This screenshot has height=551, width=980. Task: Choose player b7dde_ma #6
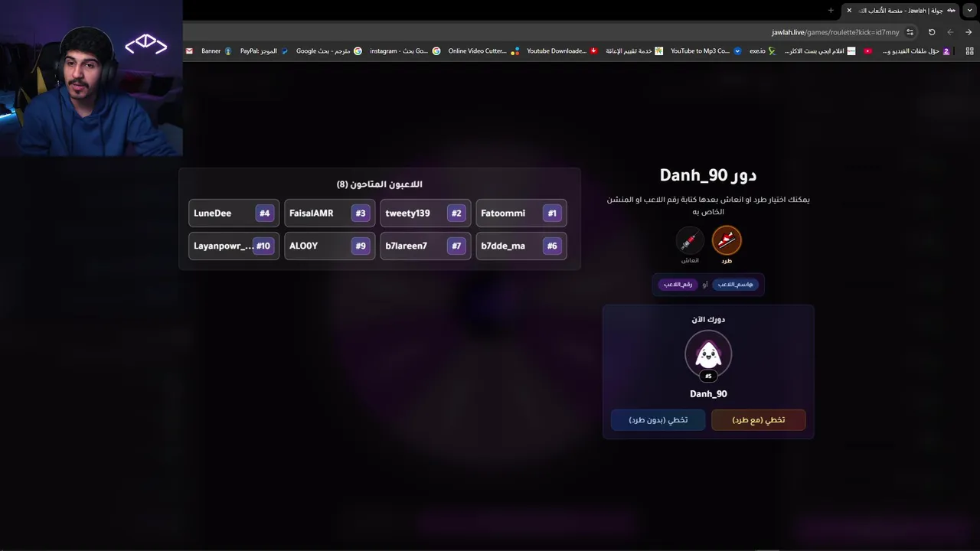click(521, 246)
